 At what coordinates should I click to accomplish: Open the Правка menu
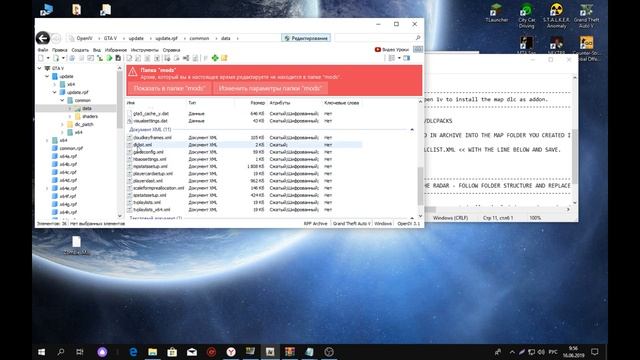click(60, 50)
